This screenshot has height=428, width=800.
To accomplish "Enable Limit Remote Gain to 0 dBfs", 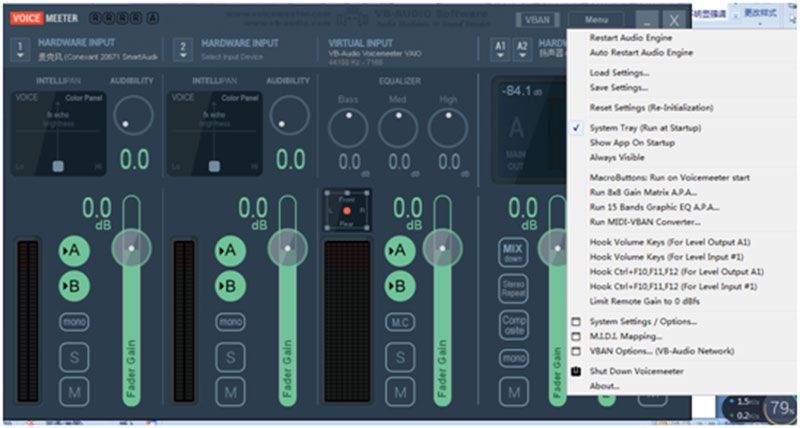I will pyautogui.click(x=644, y=301).
